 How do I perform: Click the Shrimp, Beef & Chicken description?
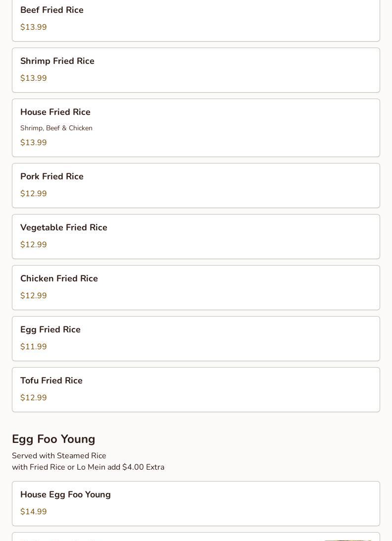(x=56, y=128)
